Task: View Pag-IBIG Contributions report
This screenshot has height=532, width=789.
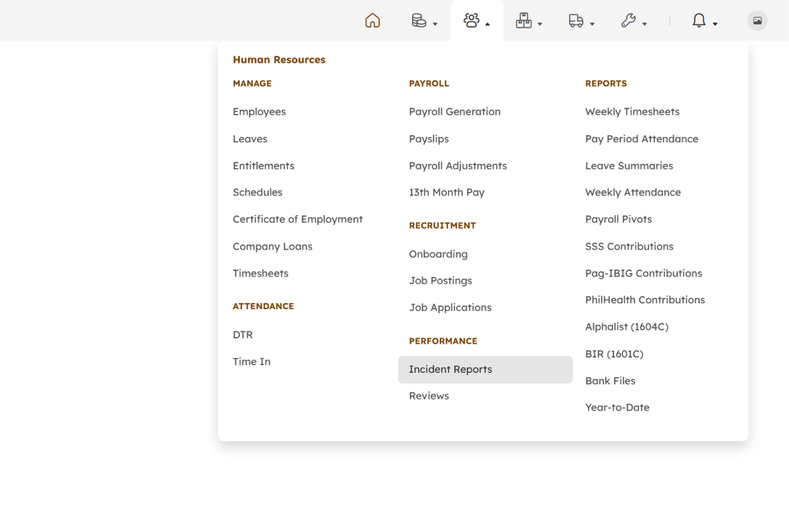Action: (643, 273)
